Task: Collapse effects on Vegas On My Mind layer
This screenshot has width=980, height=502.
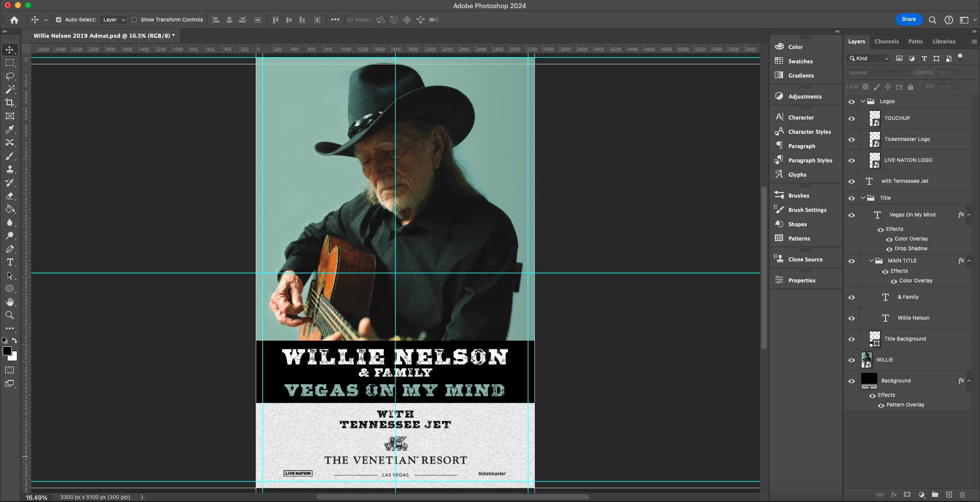Action: [x=969, y=215]
